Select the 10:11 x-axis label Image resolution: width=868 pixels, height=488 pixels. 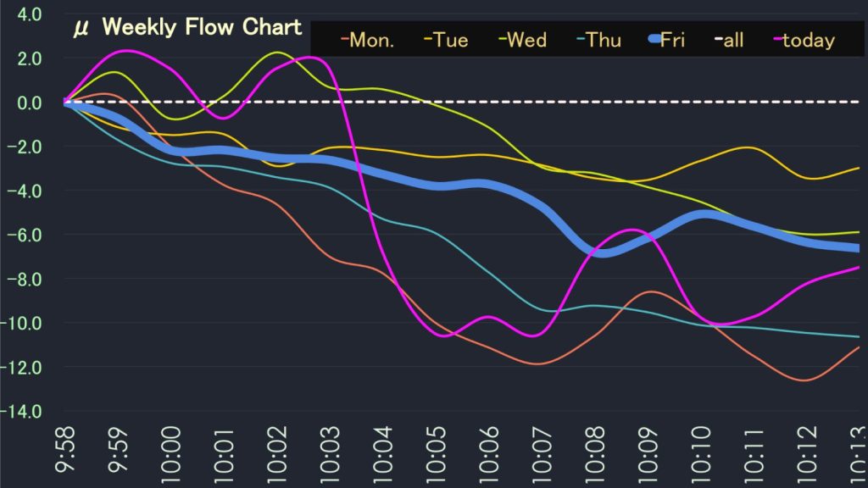point(754,454)
